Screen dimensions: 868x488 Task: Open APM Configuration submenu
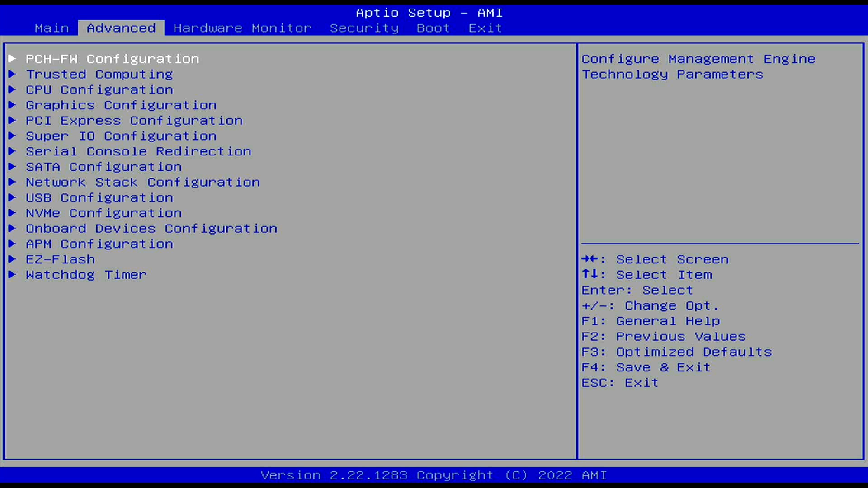99,244
